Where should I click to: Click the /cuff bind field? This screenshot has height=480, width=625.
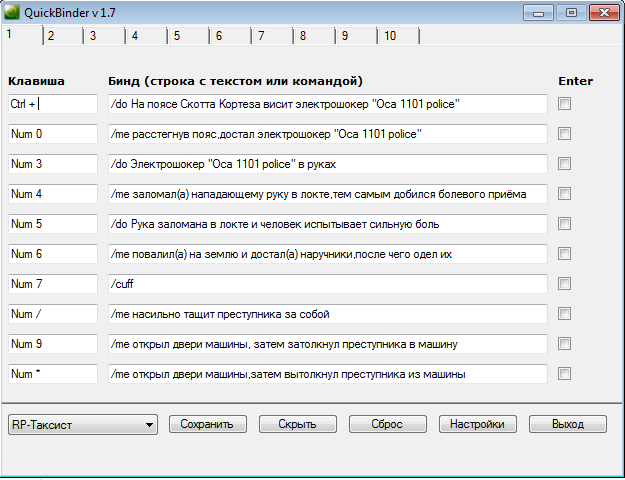point(328,284)
